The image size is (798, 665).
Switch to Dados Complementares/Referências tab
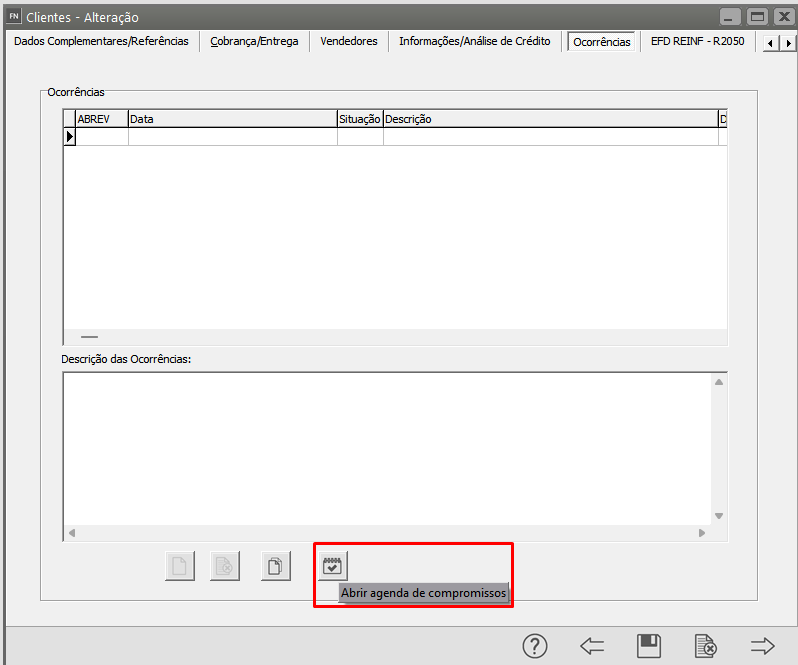tap(101, 42)
